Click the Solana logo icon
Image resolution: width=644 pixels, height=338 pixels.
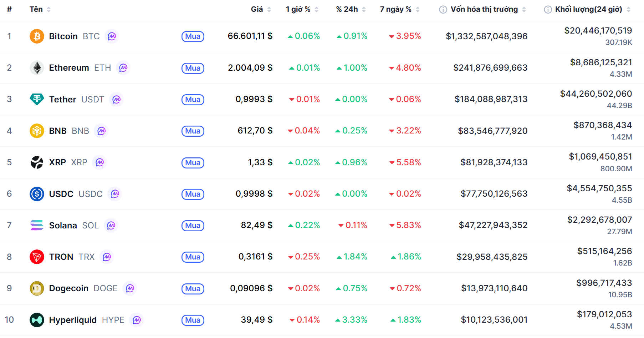[x=37, y=225]
